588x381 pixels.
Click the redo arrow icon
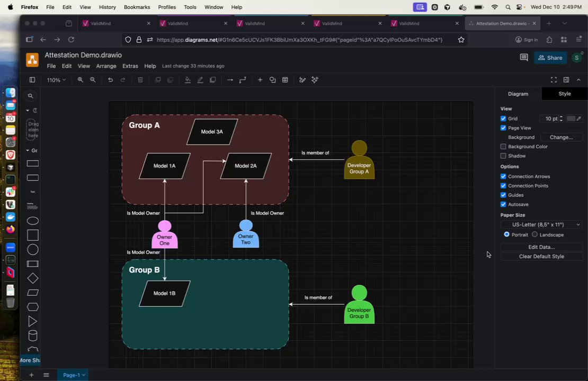tap(122, 80)
